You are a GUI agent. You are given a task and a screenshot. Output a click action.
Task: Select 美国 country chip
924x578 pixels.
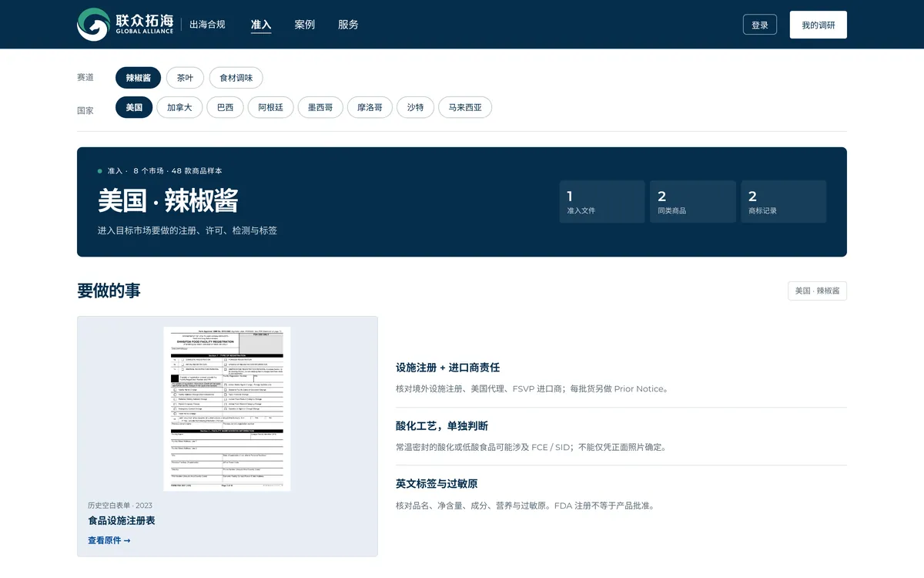(x=134, y=107)
